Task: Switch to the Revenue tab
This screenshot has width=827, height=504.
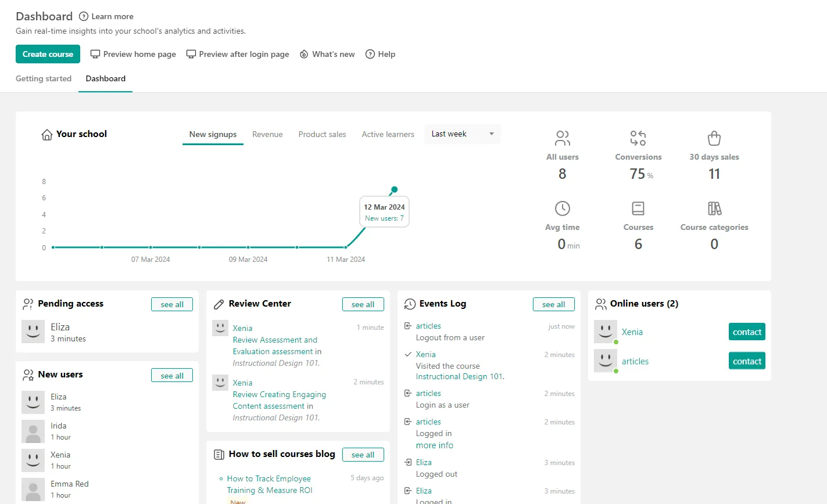Action: [x=267, y=134]
